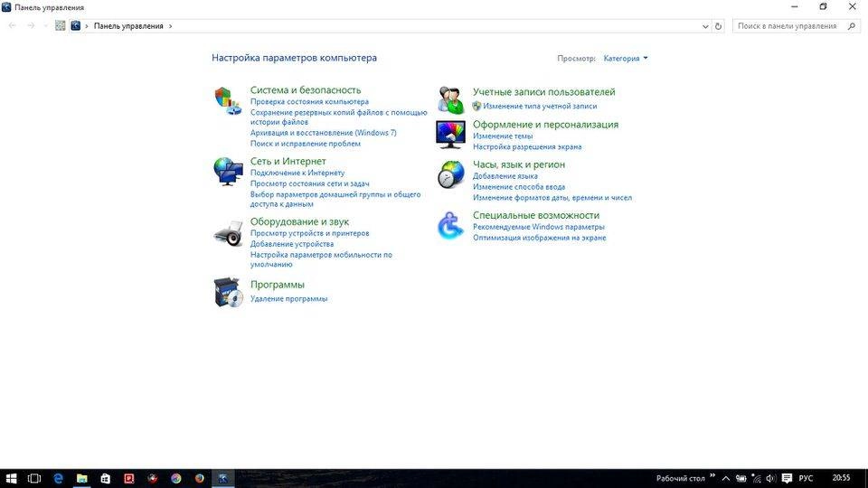Image resolution: width=868 pixels, height=488 pixels.
Task: Open Chrome from the taskbar
Action: [x=176, y=479]
